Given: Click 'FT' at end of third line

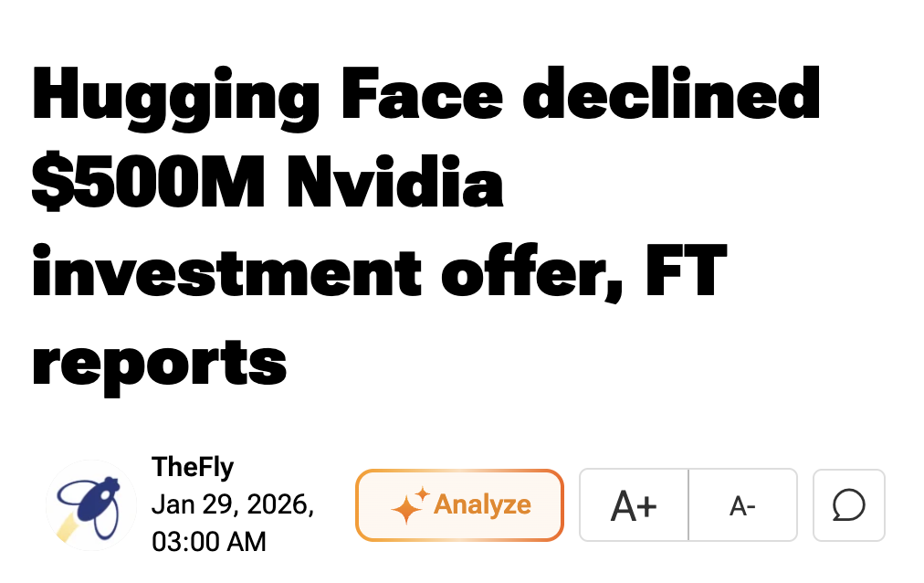Looking at the screenshot, I should (x=686, y=270).
